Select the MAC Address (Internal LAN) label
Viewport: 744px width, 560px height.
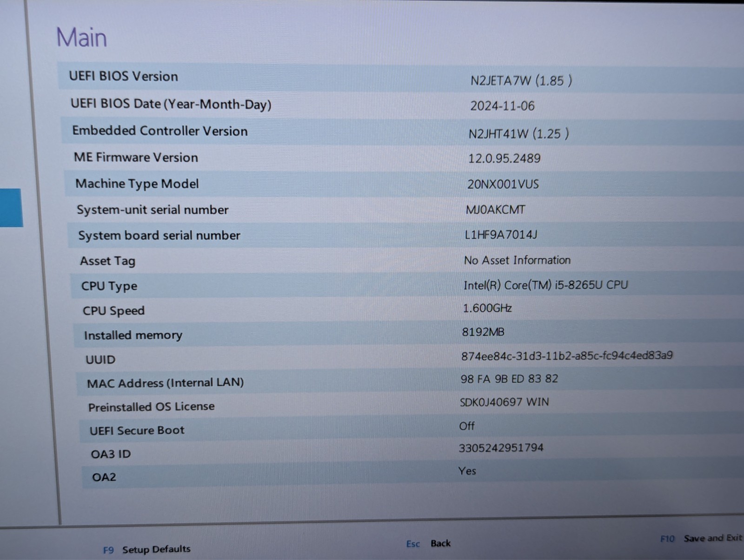166,383
